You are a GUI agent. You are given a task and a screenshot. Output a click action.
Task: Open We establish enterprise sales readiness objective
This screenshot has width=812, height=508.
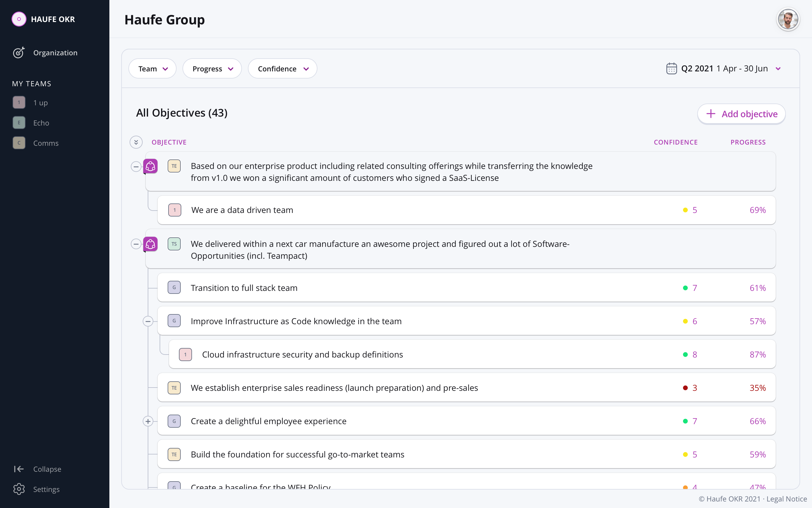466,387
